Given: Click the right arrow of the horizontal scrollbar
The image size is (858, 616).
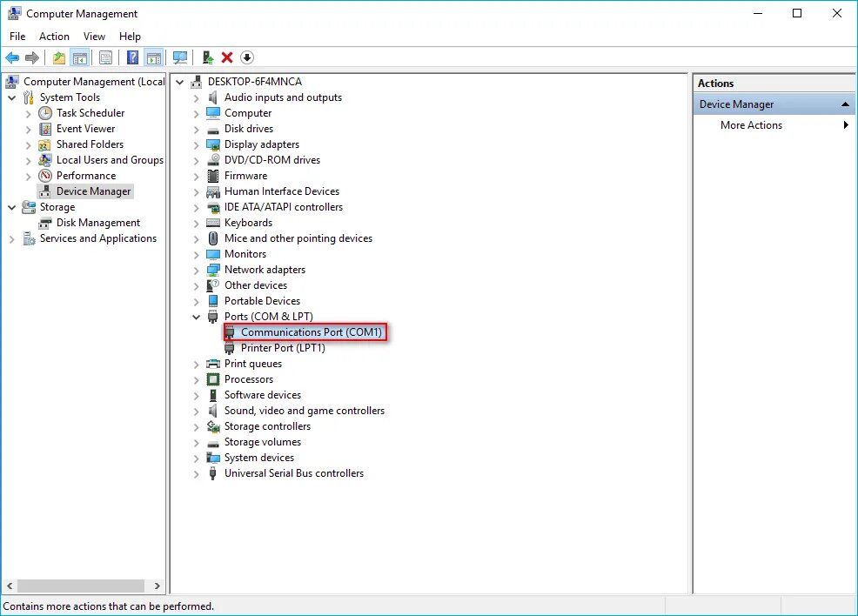Looking at the screenshot, I should point(157,586).
